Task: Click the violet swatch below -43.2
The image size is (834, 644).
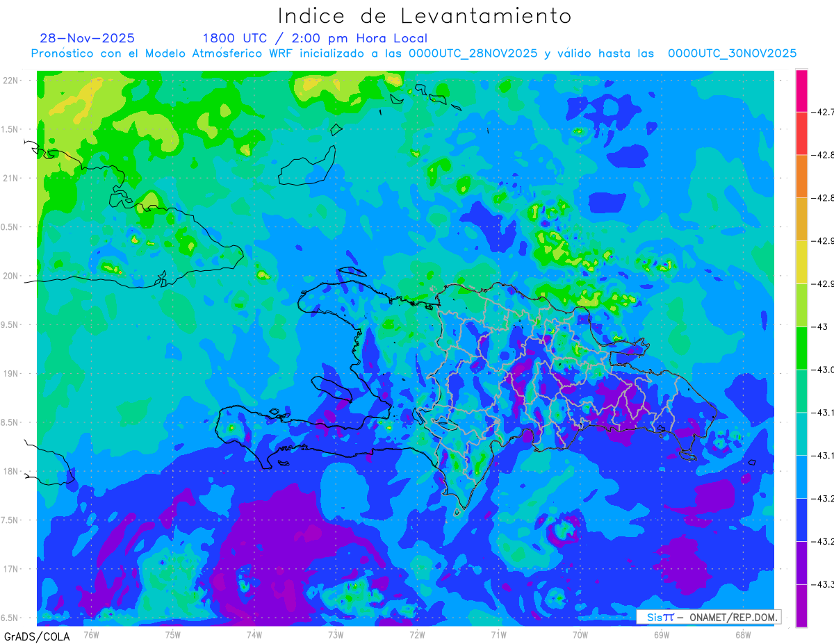Action: (801, 563)
